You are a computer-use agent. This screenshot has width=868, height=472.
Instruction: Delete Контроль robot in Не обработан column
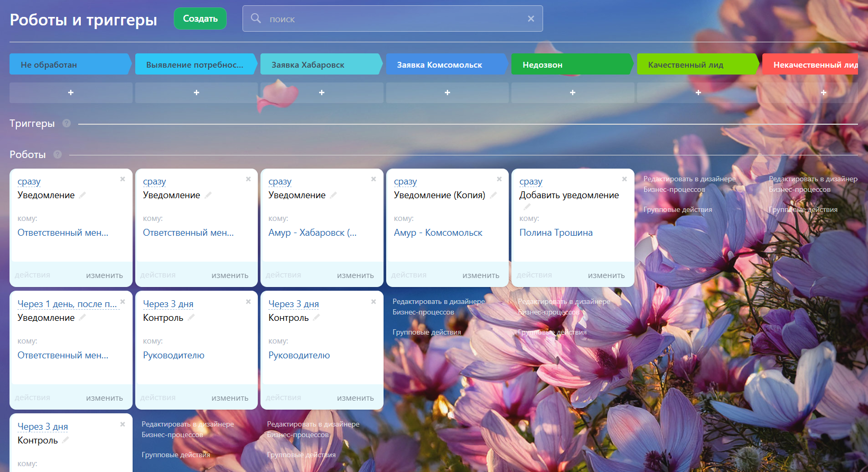click(123, 424)
